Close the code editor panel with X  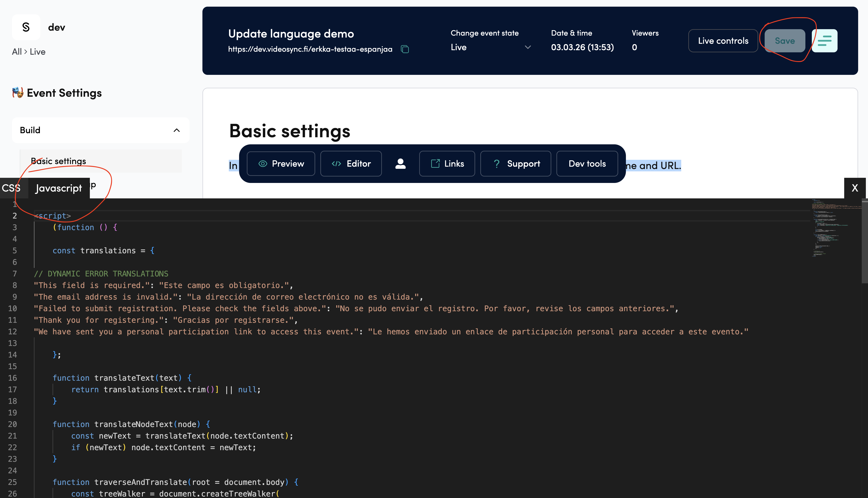855,188
